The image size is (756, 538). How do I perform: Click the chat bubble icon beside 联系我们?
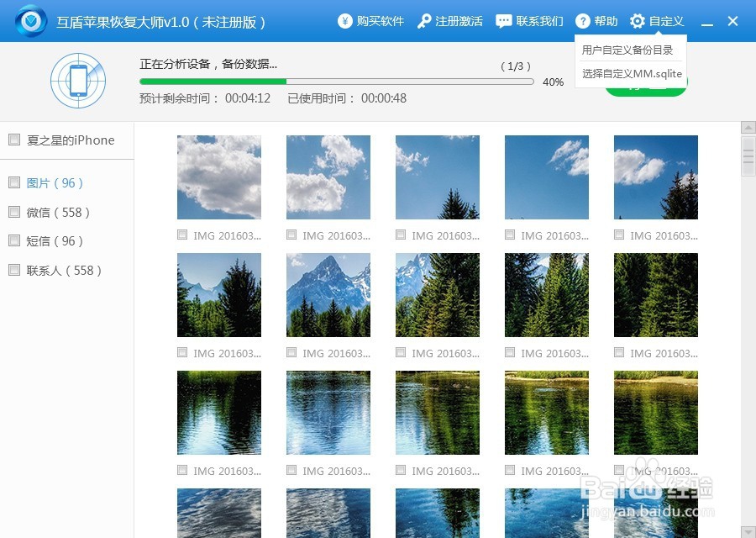[x=504, y=21]
